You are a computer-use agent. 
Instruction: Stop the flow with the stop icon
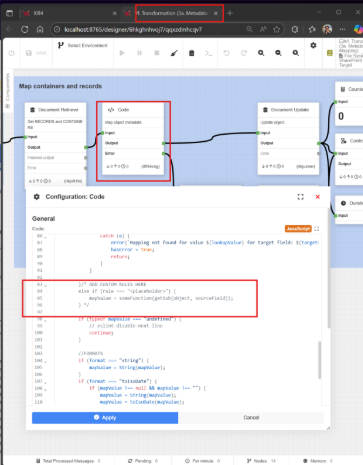(157, 53)
